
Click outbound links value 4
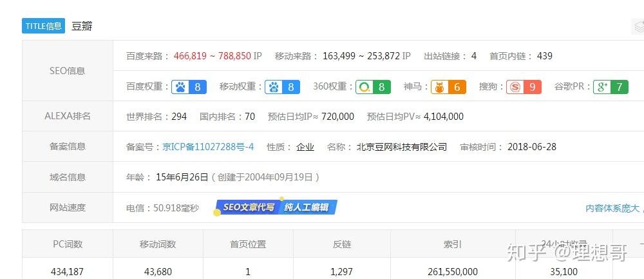(474, 56)
